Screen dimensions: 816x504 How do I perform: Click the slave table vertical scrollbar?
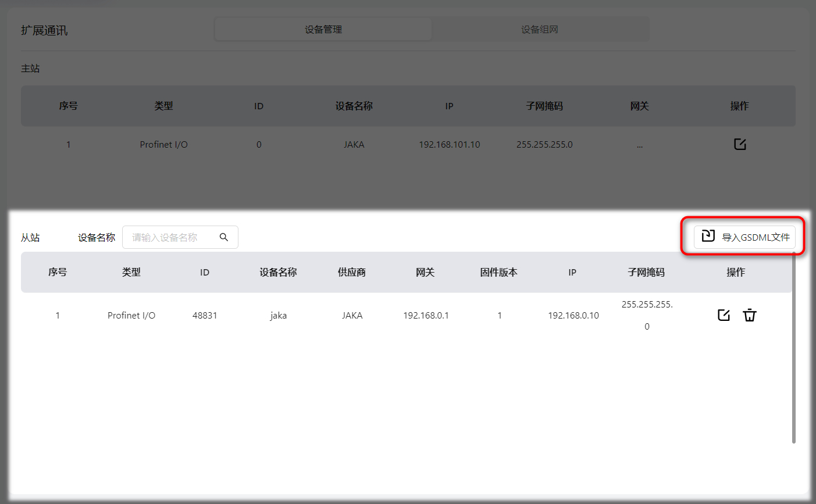coord(793,349)
